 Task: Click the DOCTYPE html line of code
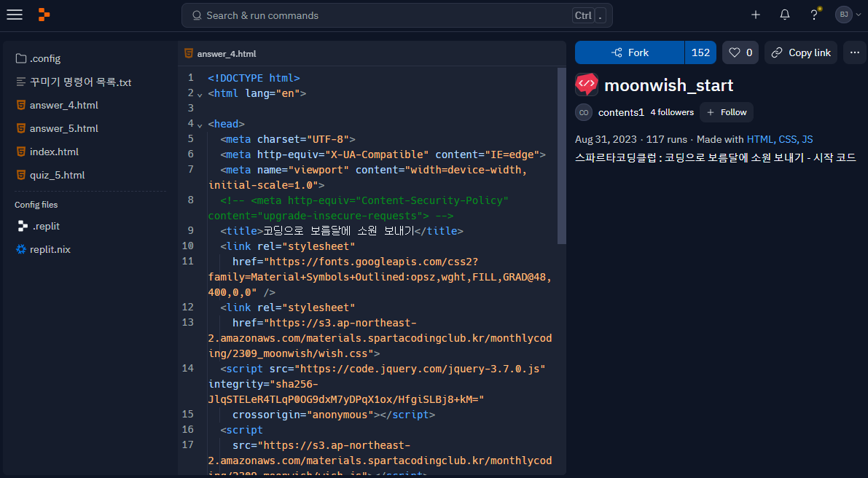tap(254, 78)
